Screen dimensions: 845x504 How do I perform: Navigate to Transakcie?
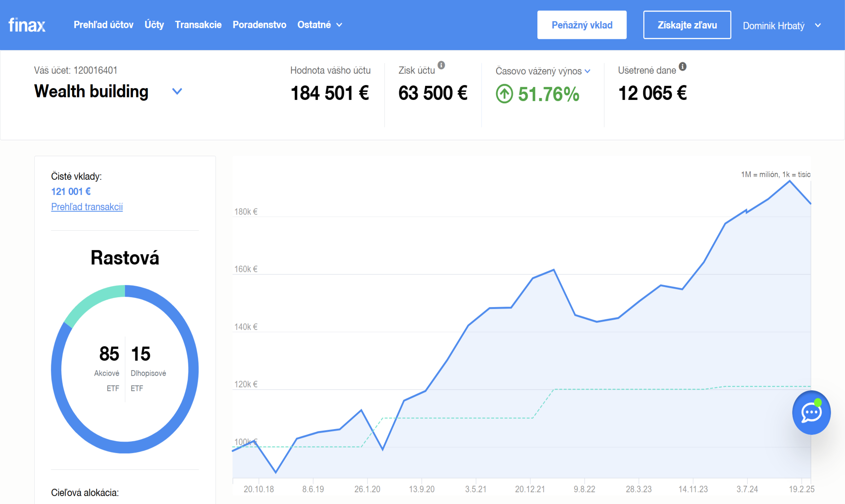198,25
